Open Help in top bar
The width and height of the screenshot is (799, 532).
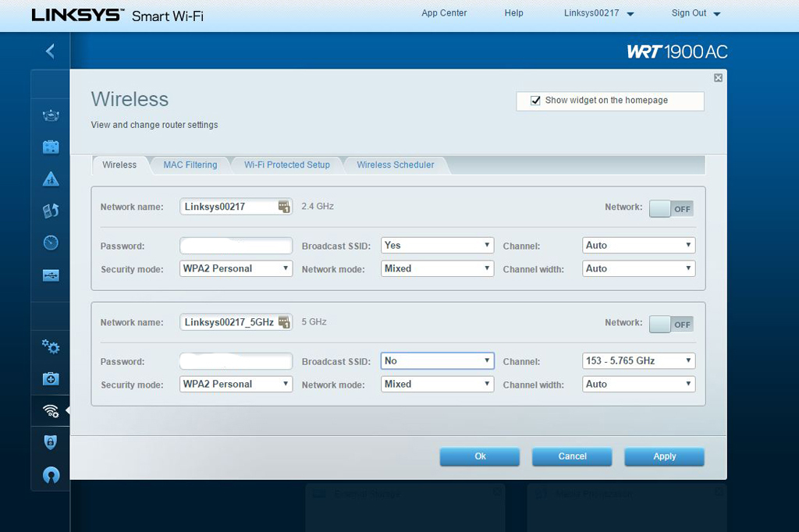[x=513, y=13]
